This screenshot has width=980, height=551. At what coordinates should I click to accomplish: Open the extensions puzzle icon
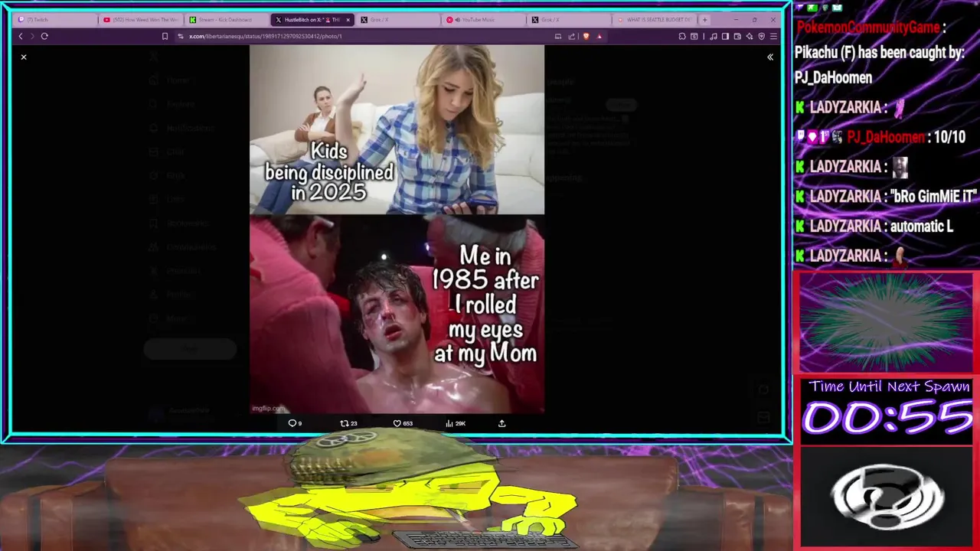coord(682,36)
